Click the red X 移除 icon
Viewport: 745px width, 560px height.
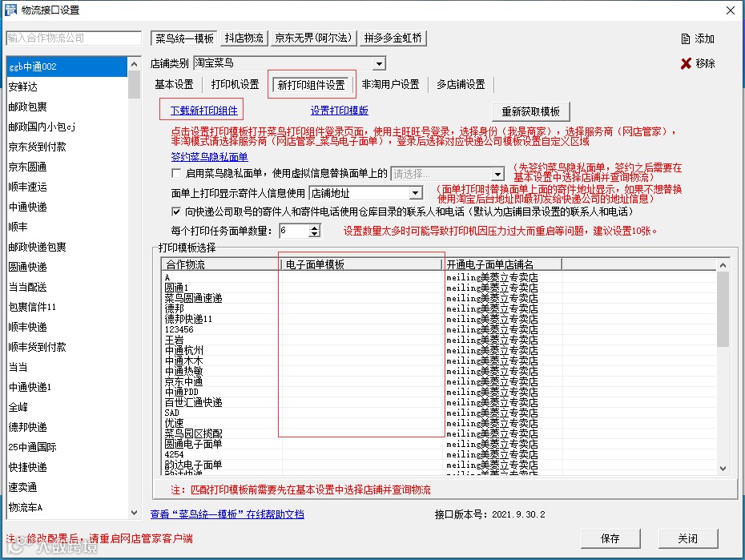pos(686,63)
